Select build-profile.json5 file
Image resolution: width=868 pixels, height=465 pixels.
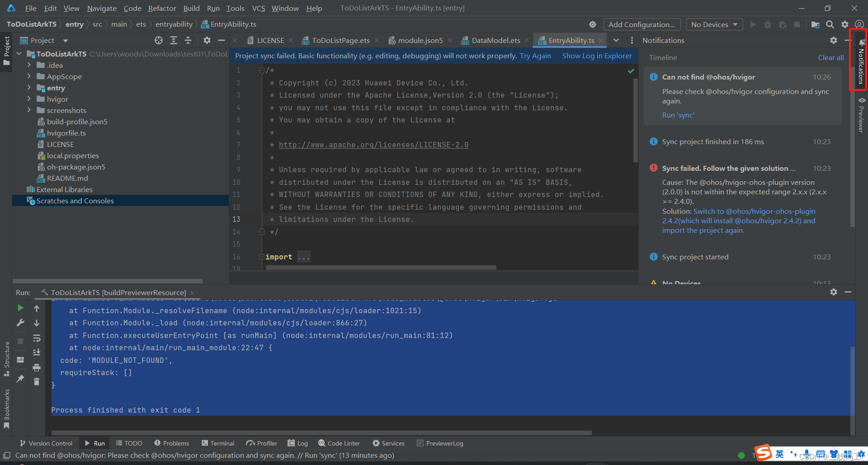77,122
